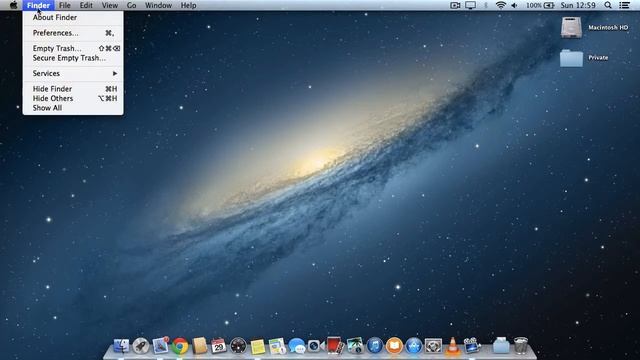Screen dimensions: 640x360
Task: Open the File menu
Action: (x=64, y=5)
